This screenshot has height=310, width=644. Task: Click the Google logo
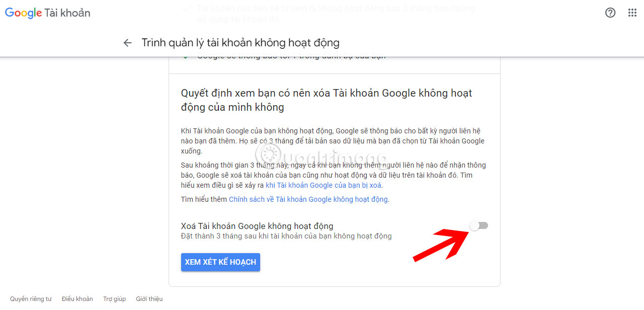24,13
